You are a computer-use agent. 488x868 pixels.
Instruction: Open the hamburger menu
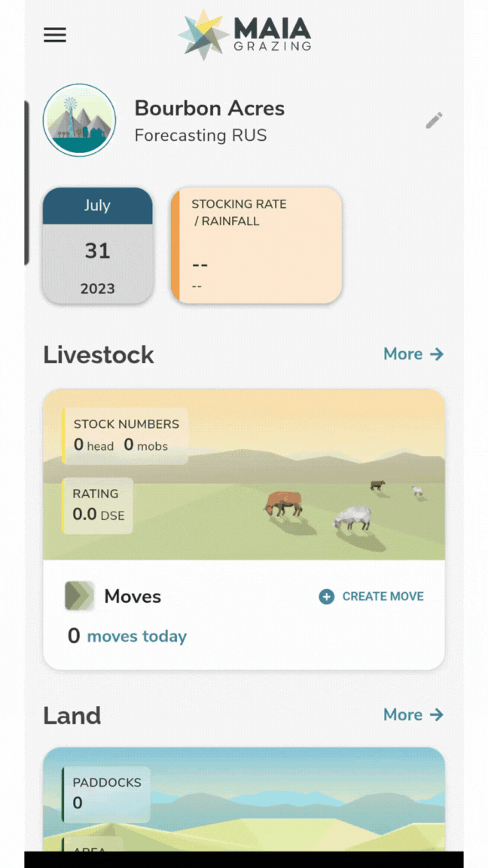[55, 35]
